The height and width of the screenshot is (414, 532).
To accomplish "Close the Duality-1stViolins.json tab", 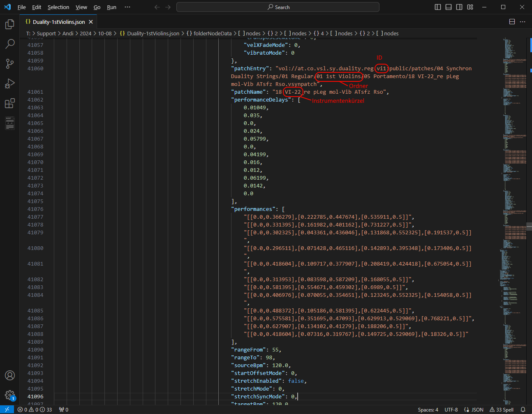I will tap(91, 22).
